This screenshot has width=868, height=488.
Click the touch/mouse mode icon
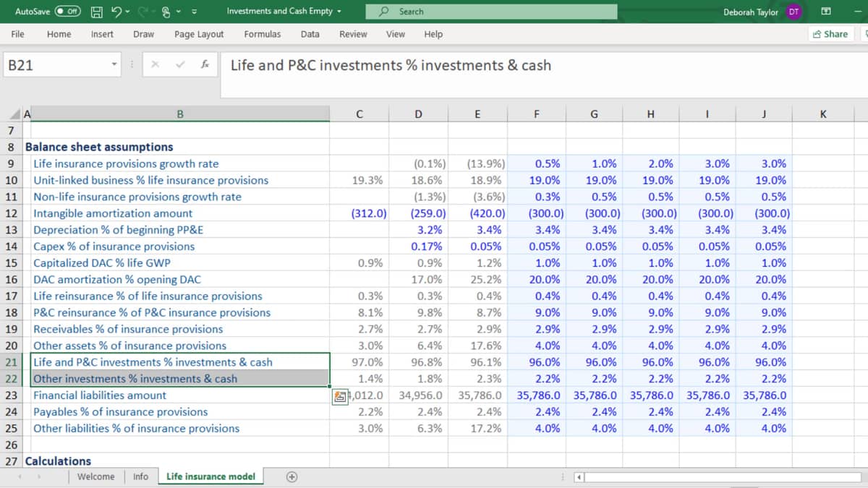[166, 12]
